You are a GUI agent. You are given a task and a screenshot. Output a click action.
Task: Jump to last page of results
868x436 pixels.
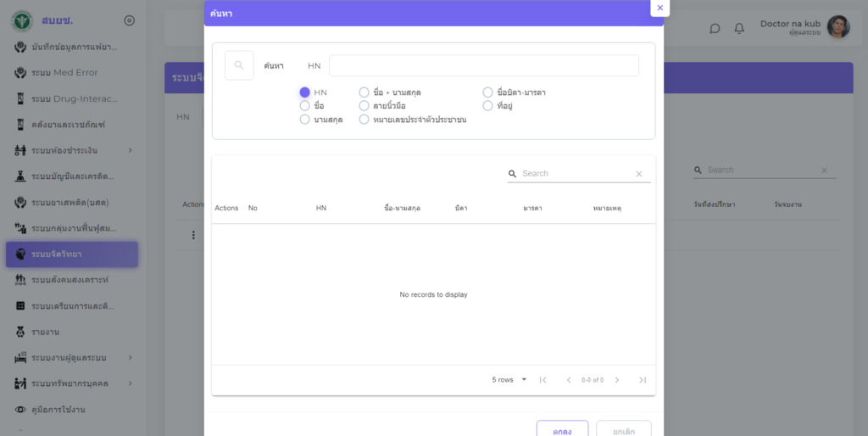643,380
